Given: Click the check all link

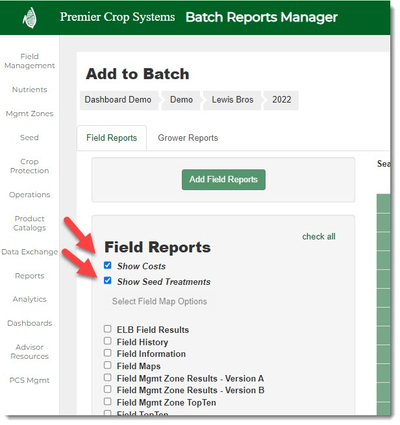Looking at the screenshot, I should tap(319, 237).
